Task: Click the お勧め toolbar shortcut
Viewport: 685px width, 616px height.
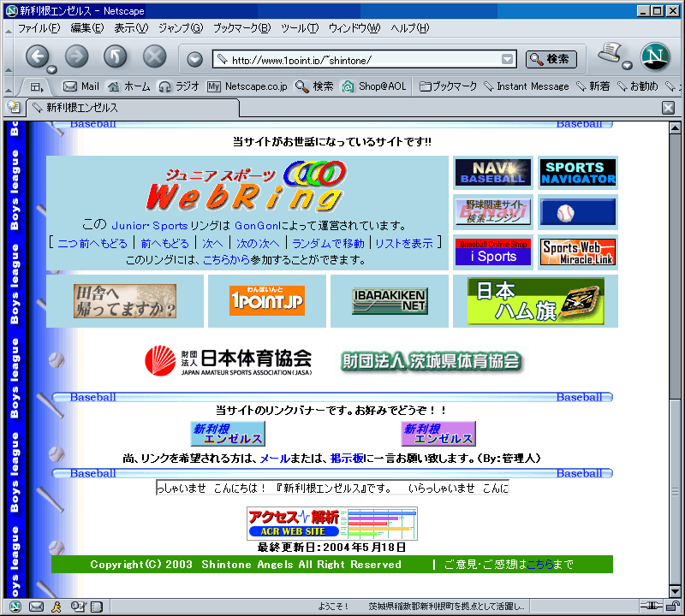Action: (x=637, y=86)
